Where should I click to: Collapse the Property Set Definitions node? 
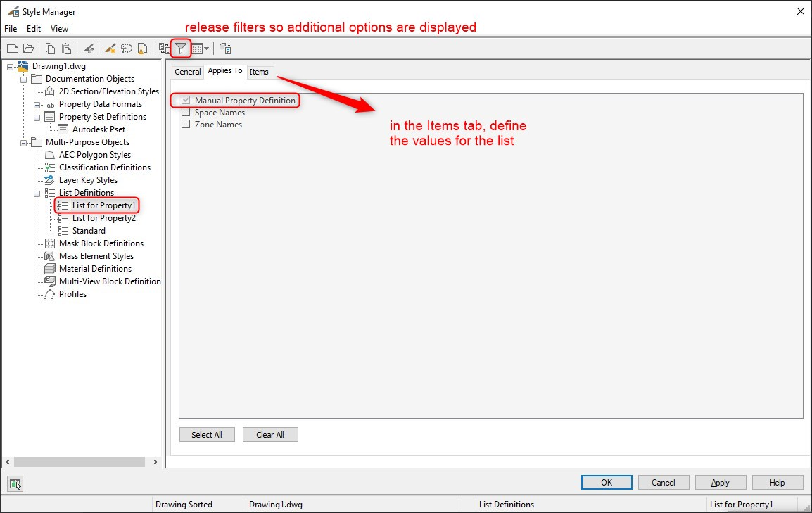37,118
